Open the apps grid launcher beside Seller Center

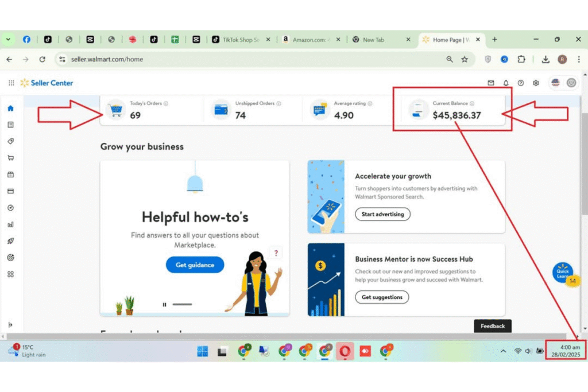pos(11,83)
